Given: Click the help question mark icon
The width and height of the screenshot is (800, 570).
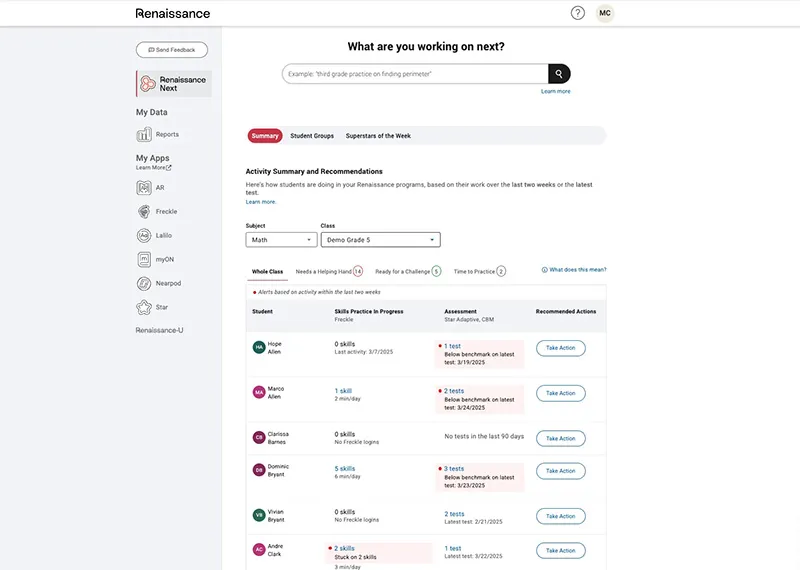Looking at the screenshot, I should tap(578, 13).
